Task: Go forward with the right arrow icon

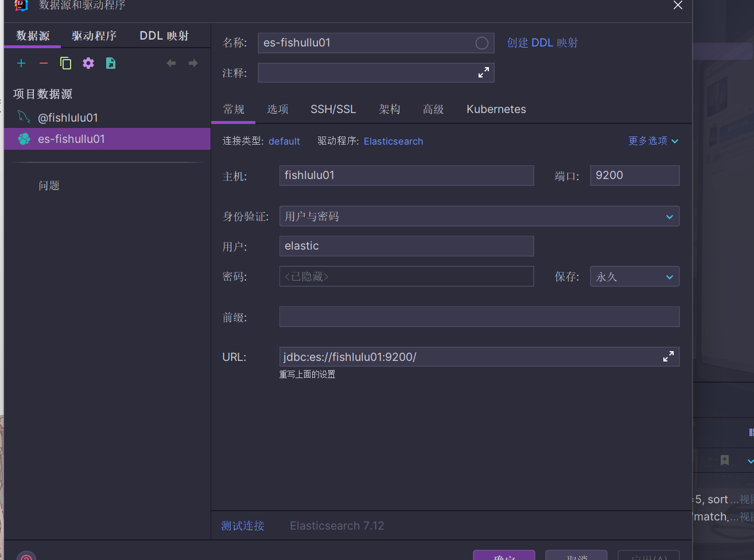Action: point(193,63)
